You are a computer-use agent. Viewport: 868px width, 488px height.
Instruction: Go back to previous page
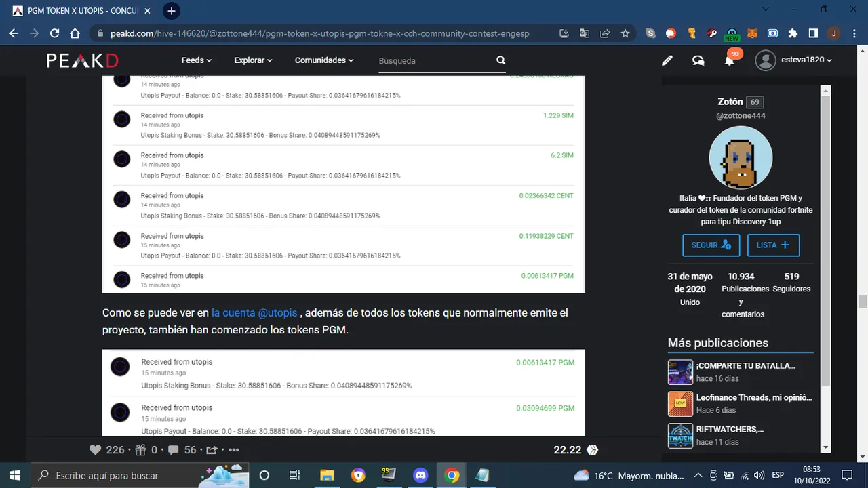pyautogui.click(x=14, y=33)
